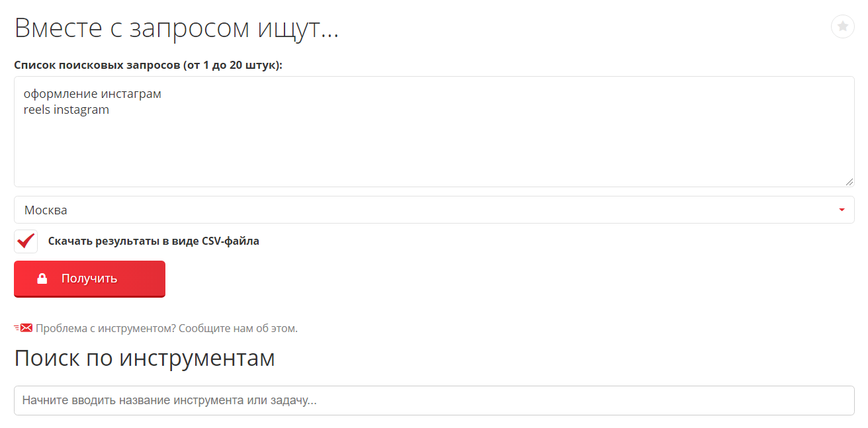868x428 pixels.
Task: Submit with the Получить button
Action: point(89,278)
